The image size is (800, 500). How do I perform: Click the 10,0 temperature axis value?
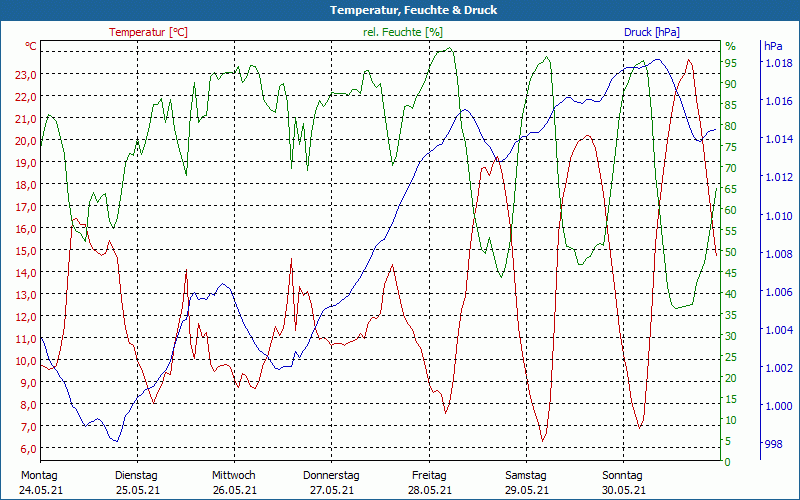point(26,361)
